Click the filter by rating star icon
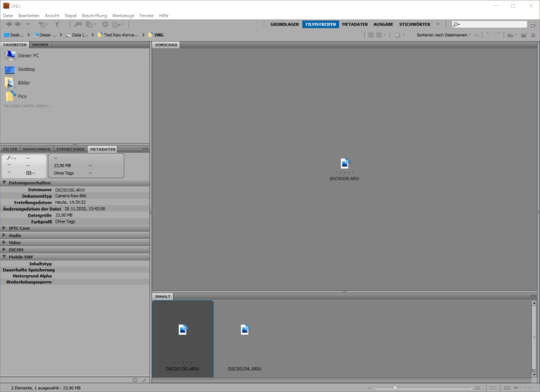Image resolution: width=540 pixels, height=392 pixels. click(x=399, y=35)
